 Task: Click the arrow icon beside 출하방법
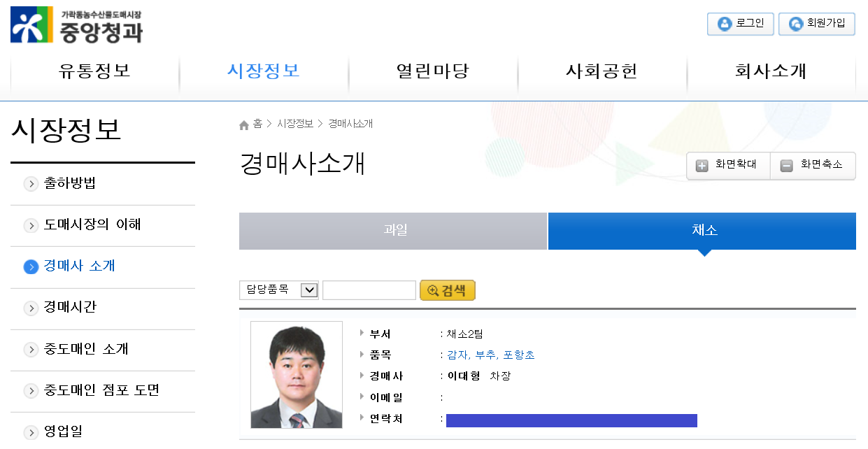pyautogui.click(x=31, y=184)
